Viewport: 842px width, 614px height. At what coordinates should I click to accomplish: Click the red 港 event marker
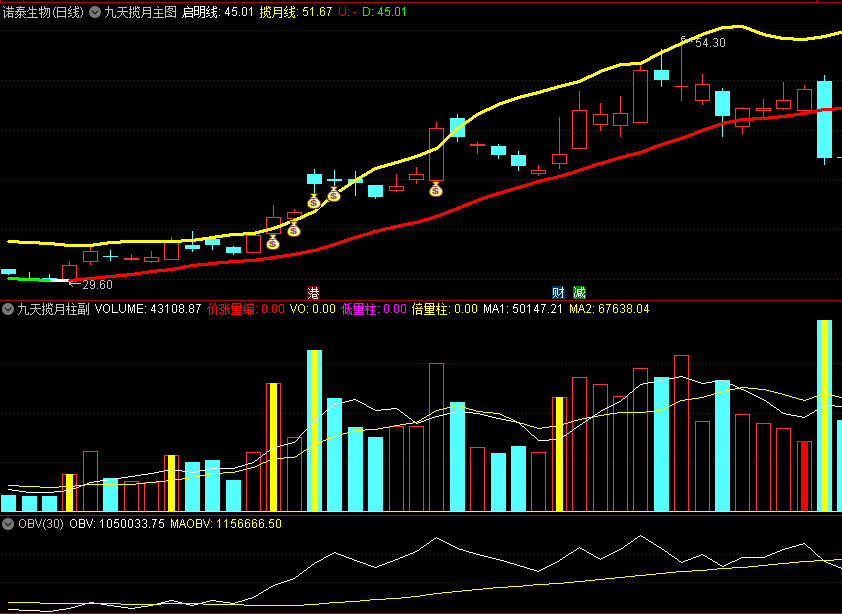coord(313,293)
